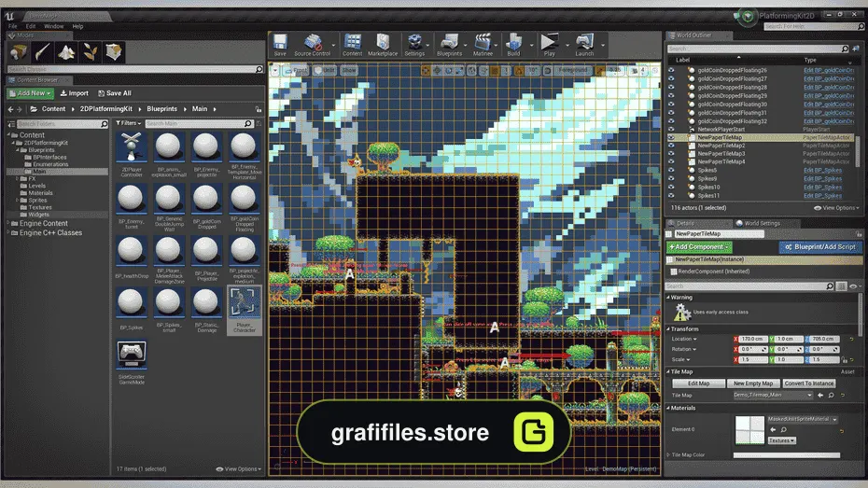The image size is (868, 488).
Task: Click the World Outliner add-folder icon
Action: [856, 49]
